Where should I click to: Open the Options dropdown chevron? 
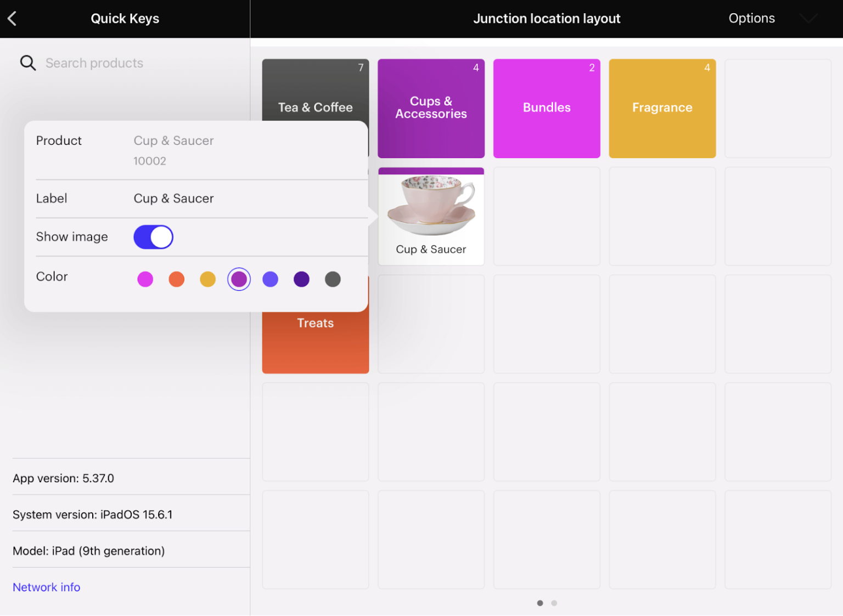tap(808, 18)
